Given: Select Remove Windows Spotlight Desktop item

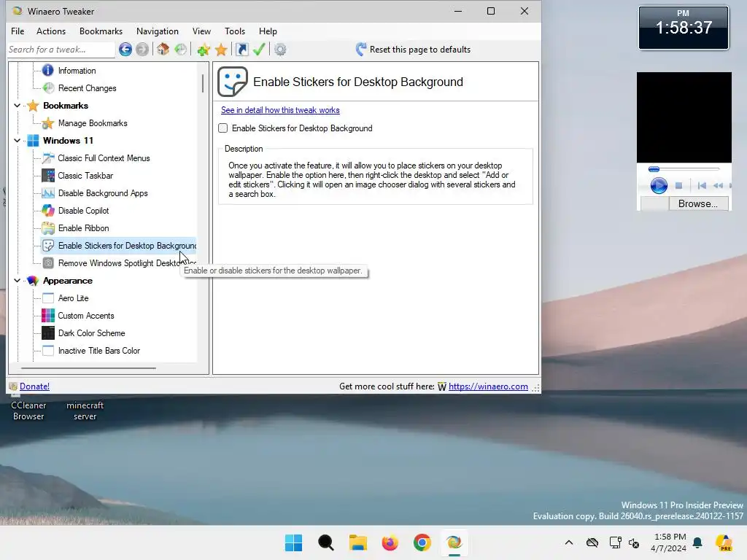Looking at the screenshot, I should click(127, 262).
